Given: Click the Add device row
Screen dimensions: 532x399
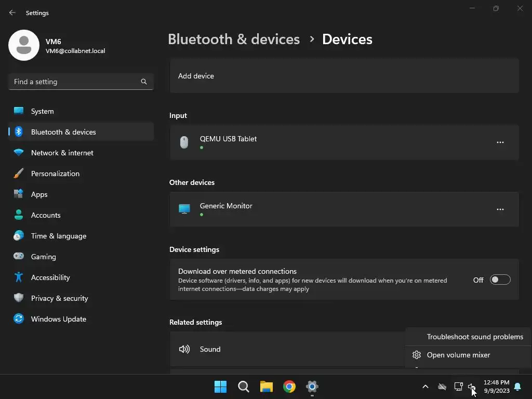Looking at the screenshot, I should pyautogui.click(x=344, y=76).
